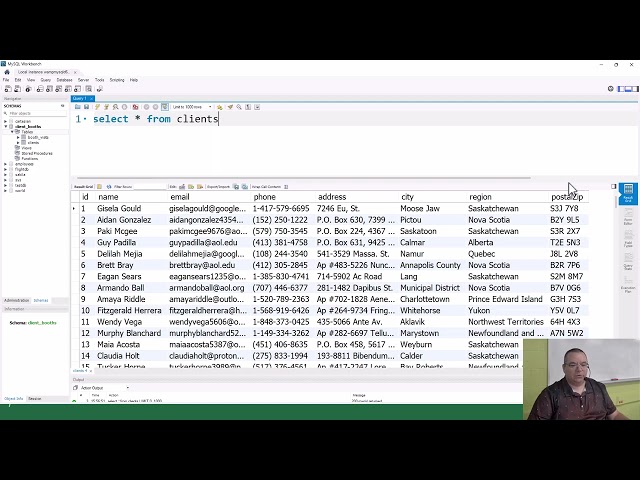Commit transaction icon in query toolbar
640x480 pixels.
click(x=146, y=107)
